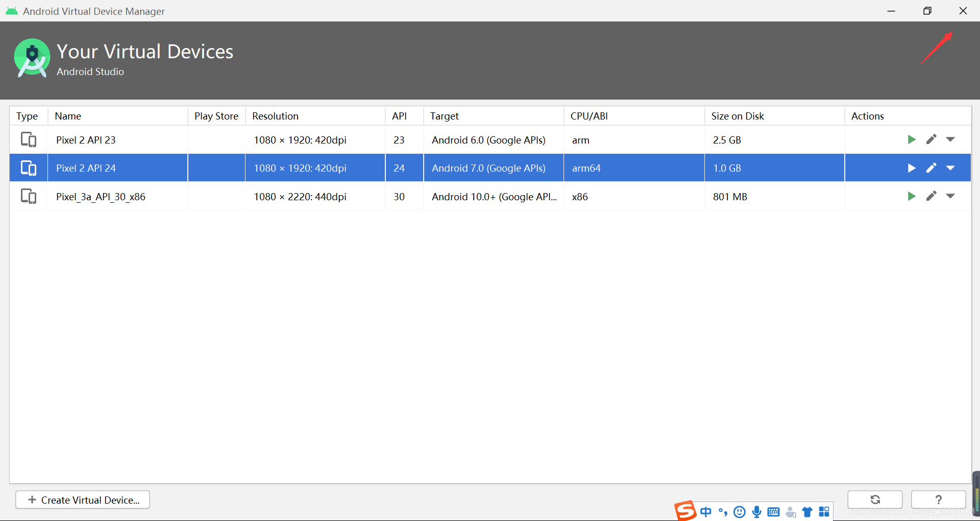Click the Actions column header
The width and height of the screenshot is (980, 521).
[908, 116]
